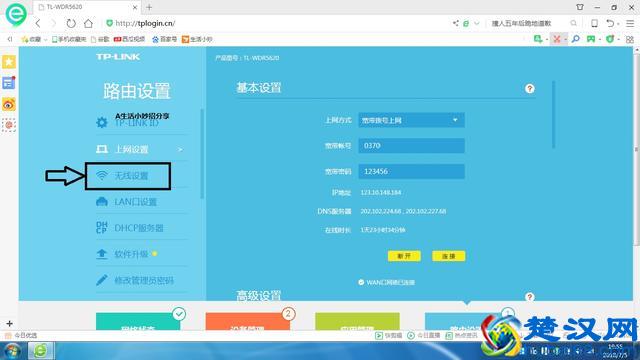Click the green shield extension icon
The image size is (640, 360).
[x=610, y=39]
